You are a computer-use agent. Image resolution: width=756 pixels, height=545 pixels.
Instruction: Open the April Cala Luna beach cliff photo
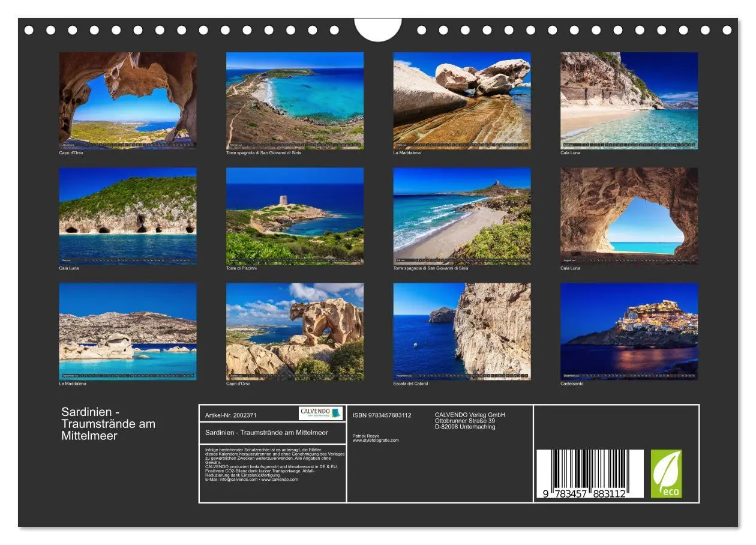629,100
